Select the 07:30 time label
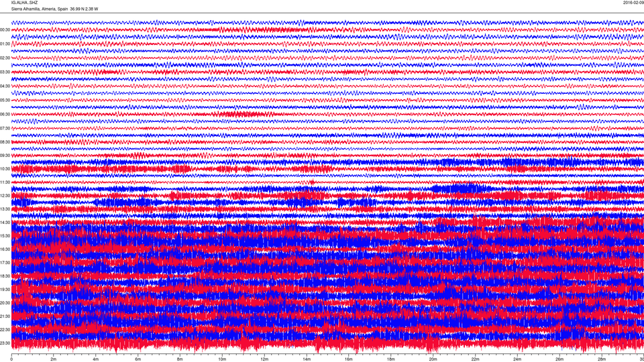This screenshot has width=644, height=362. [5, 129]
